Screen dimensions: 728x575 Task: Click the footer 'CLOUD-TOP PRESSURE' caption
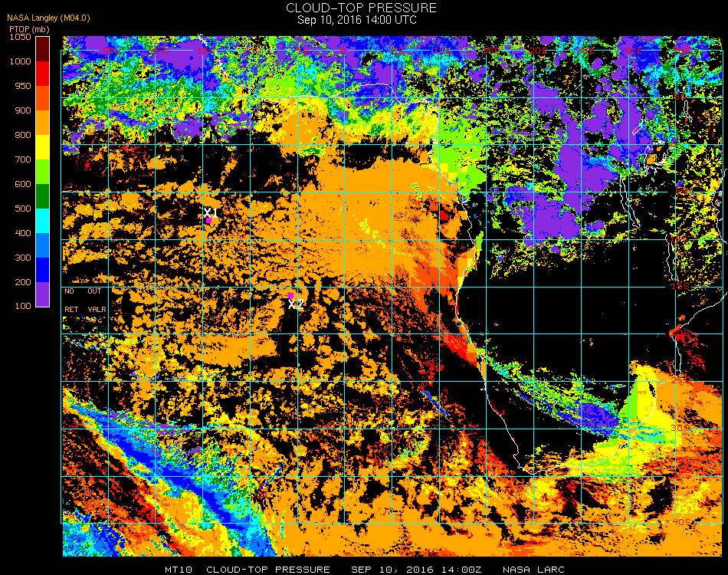click(268, 570)
